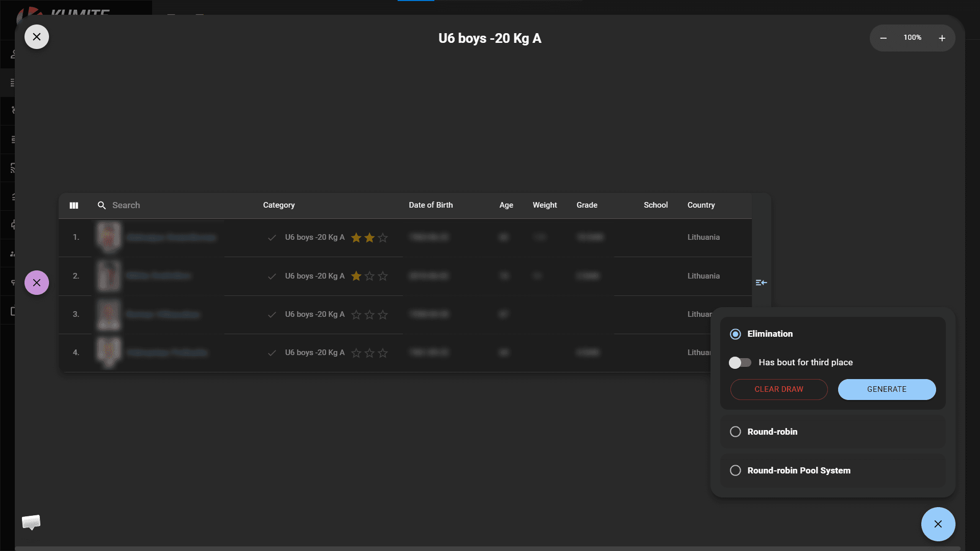980x551 pixels.
Task: Set first star for participant 3
Action: coord(356,315)
